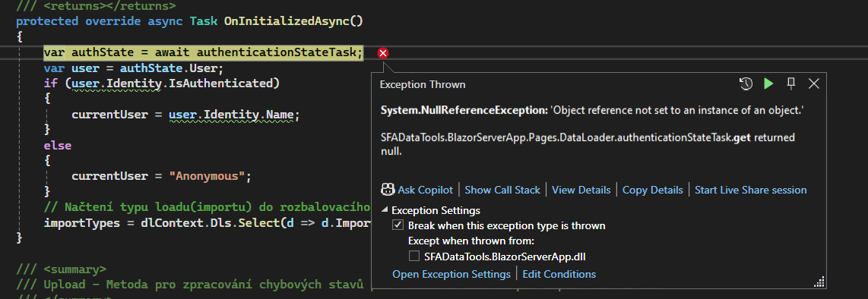Click Edit Conditions link

coord(559,274)
